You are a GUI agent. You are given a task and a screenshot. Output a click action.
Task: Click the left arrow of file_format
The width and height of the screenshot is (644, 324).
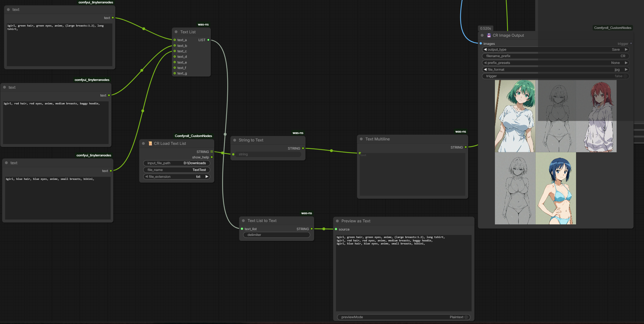[485, 70]
